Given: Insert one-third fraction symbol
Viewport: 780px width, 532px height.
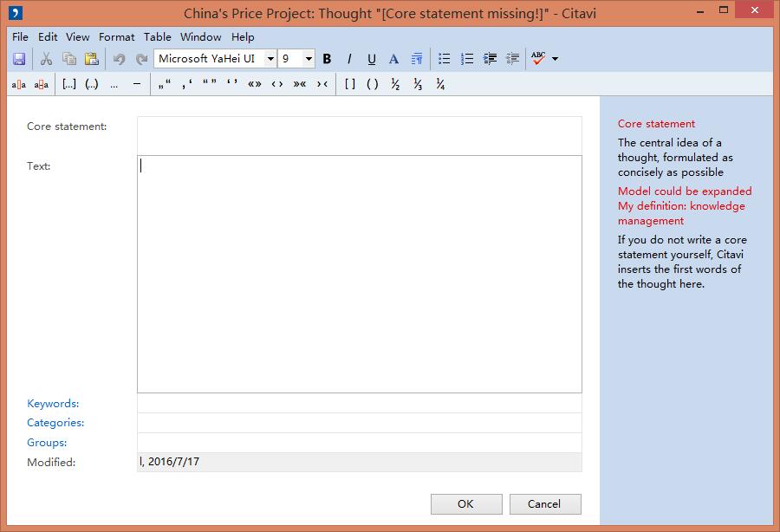Looking at the screenshot, I should (x=418, y=85).
